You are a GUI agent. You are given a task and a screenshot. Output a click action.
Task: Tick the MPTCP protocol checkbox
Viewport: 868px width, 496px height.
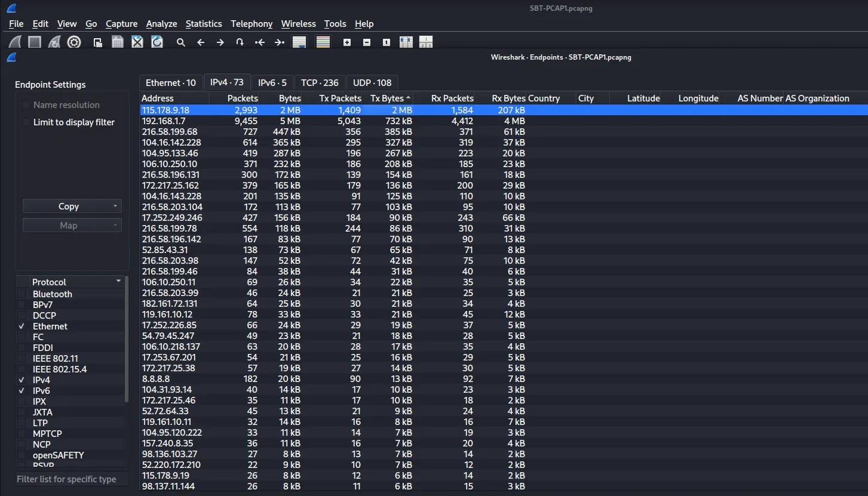(22, 434)
